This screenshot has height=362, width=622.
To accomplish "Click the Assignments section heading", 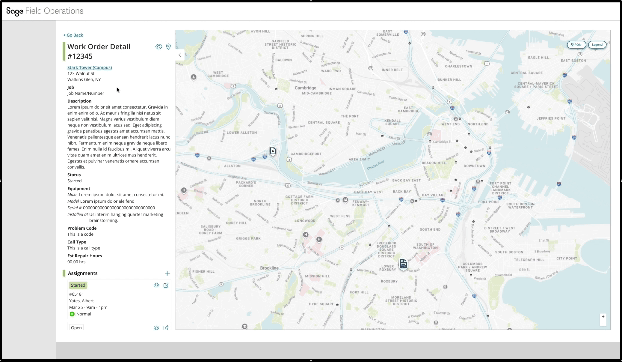I will pyautogui.click(x=82, y=273).
